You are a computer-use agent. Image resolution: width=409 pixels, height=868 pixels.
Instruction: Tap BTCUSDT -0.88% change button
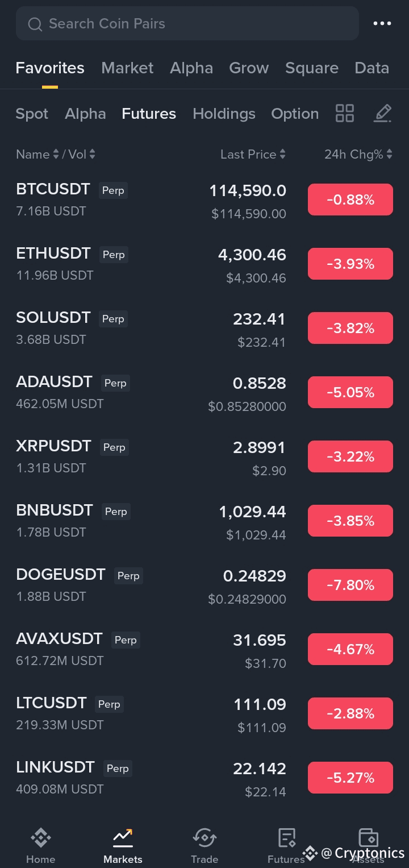pos(350,200)
